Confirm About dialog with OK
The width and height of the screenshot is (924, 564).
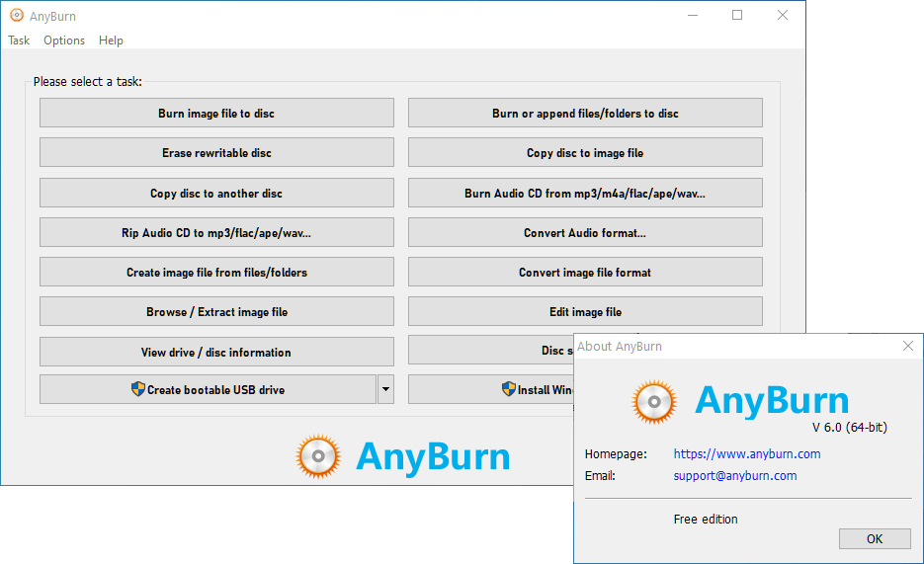pyautogui.click(x=875, y=538)
